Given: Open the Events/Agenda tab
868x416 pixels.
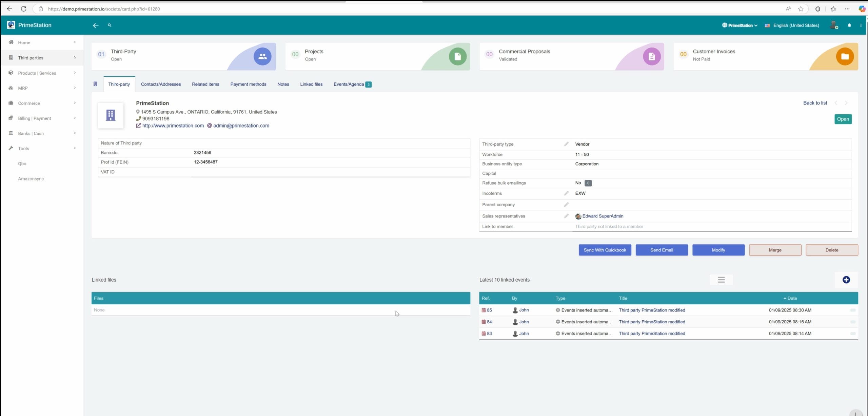Looking at the screenshot, I should click(349, 84).
